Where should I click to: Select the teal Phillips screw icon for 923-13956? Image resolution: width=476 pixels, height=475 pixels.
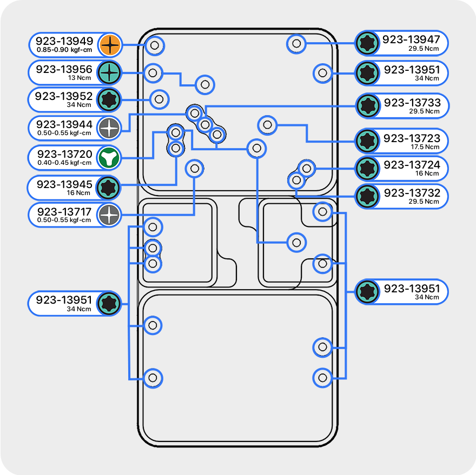click(x=109, y=71)
